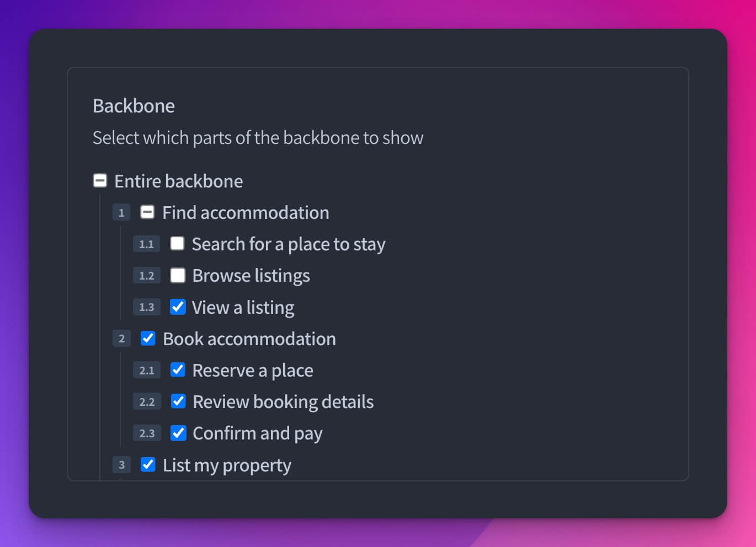
Task: Deselect the Confirm and pay checkbox
Action: (x=178, y=433)
